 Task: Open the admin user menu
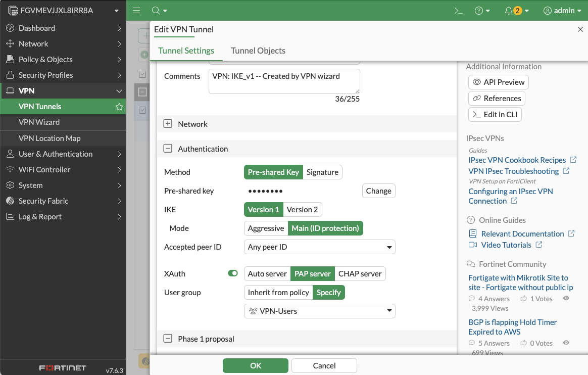pyautogui.click(x=562, y=11)
